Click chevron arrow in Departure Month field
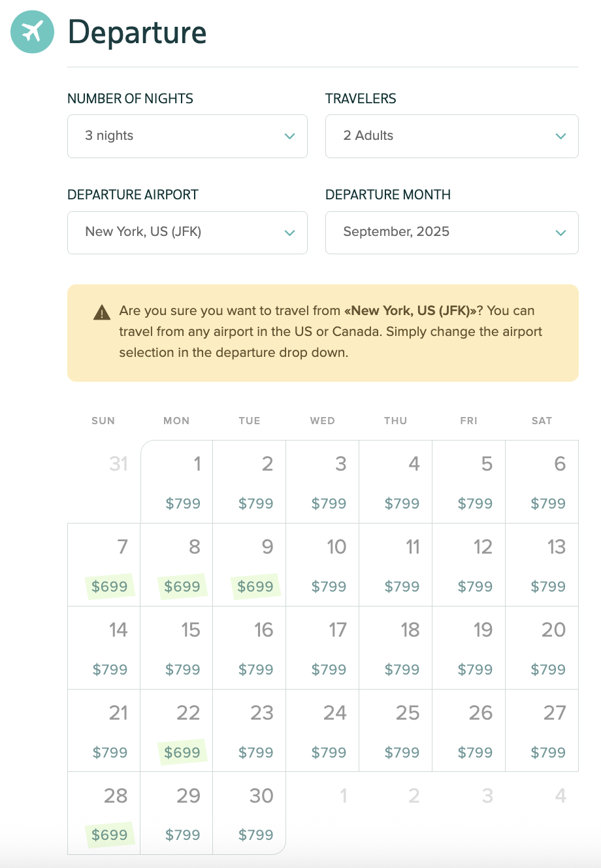Viewport: 601px width, 868px height. (x=560, y=233)
